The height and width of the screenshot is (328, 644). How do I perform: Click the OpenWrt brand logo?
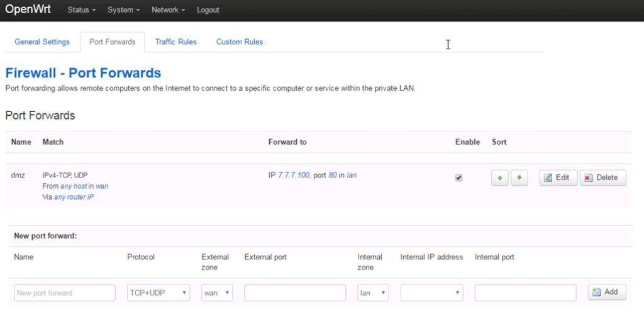(28, 9)
